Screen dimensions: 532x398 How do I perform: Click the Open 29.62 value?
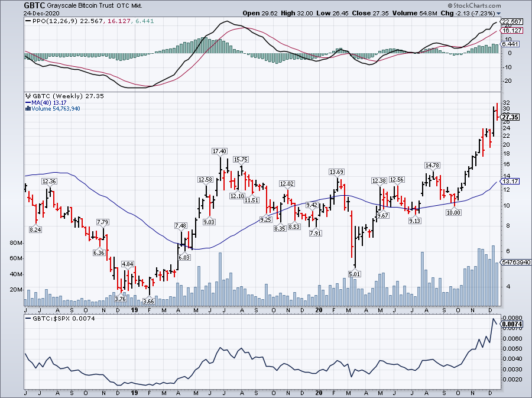(x=260, y=13)
